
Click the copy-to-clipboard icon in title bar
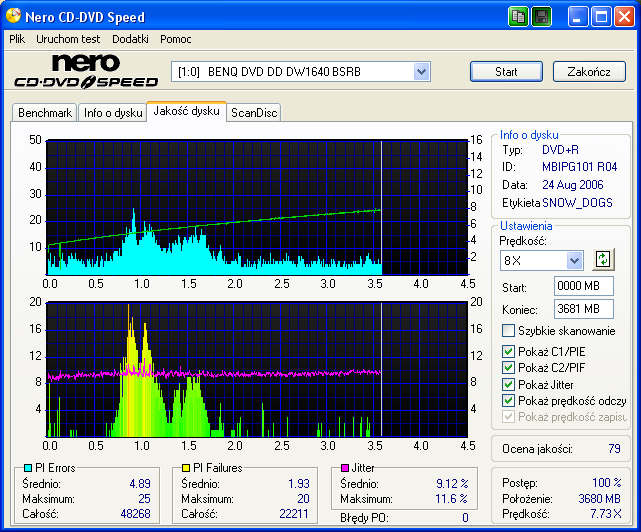click(x=518, y=17)
